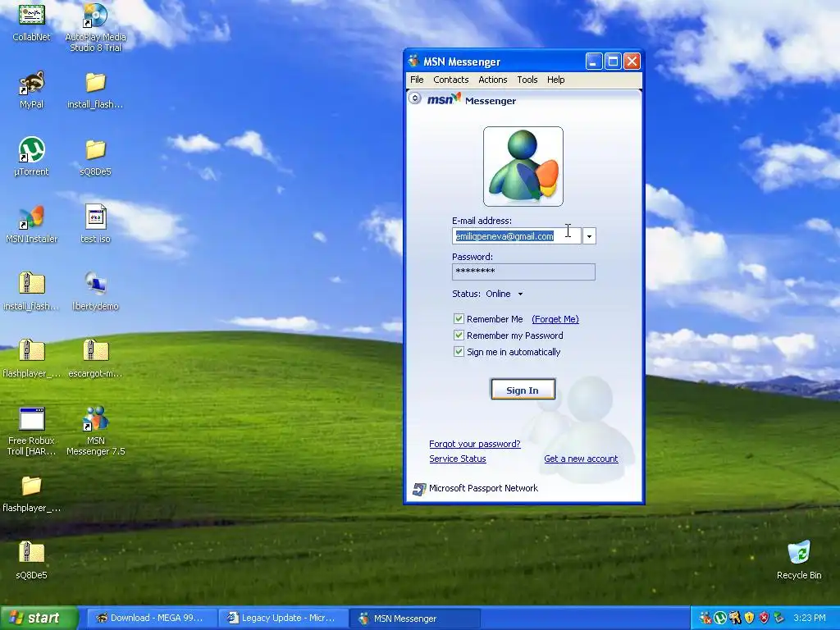Open the Contacts menu
This screenshot has width=840, height=630.
451,80
